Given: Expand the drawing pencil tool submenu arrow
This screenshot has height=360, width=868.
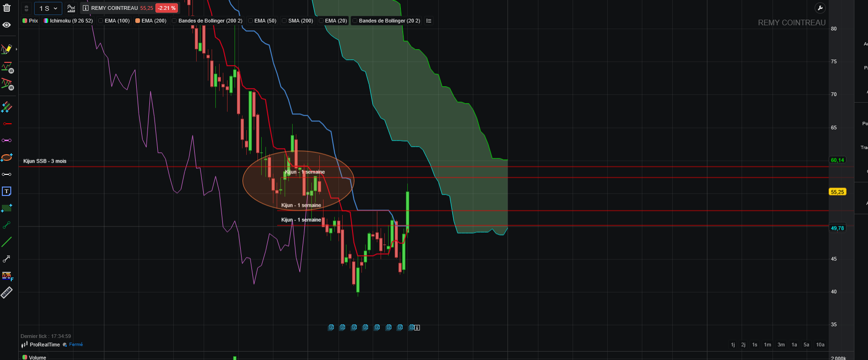Looking at the screenshot, I should (16, 49).
